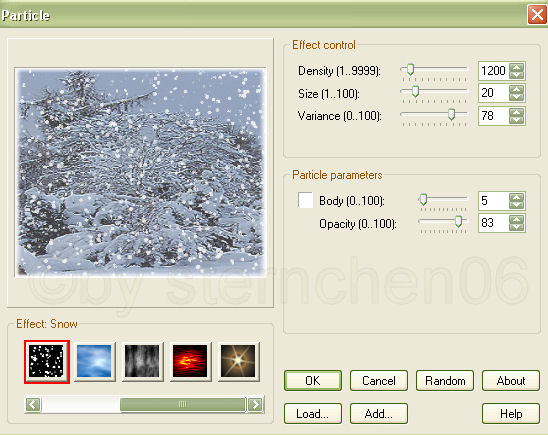Viewport: 548px width, 435px height.
Task: Select the Snow effect thumbnail
Action: click(47, 362)
